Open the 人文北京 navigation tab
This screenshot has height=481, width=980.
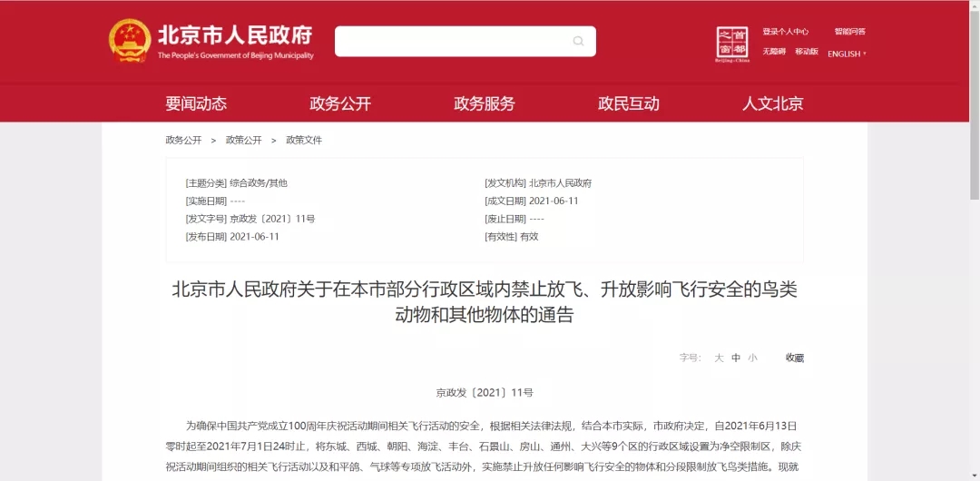pos(773,103)
